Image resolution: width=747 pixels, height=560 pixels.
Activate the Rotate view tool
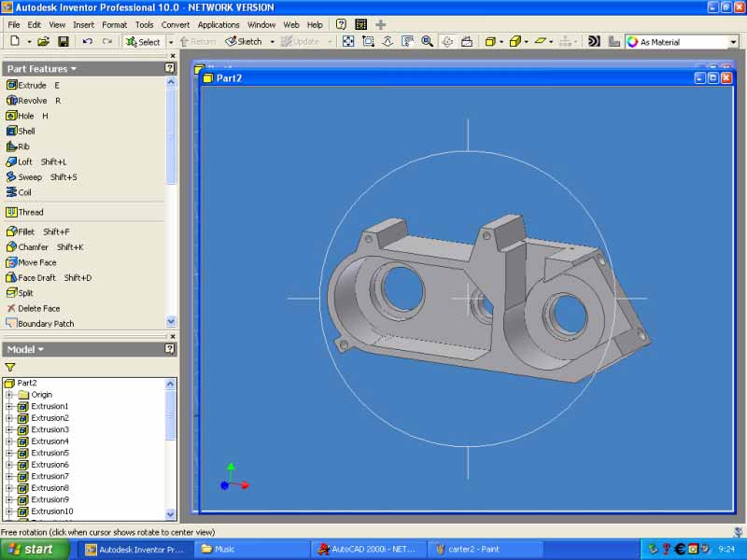pos(447,41)
